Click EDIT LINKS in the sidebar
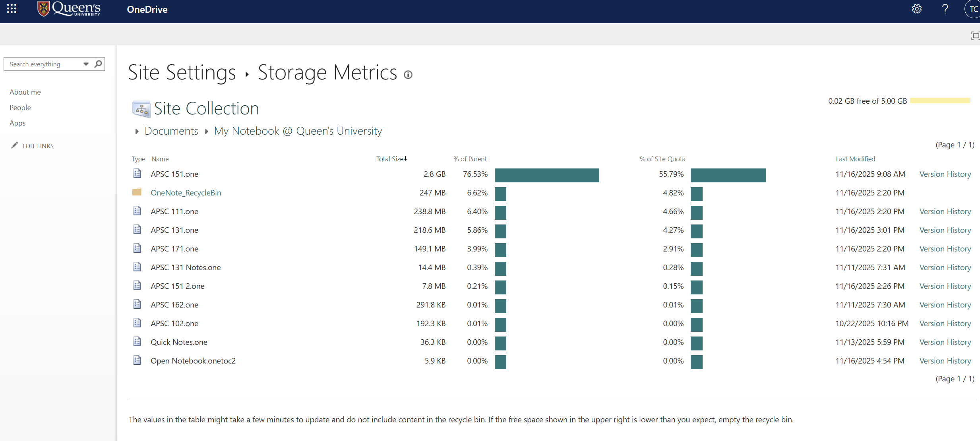Viewport: 980px width, 441px height. [x=38, y=146]
